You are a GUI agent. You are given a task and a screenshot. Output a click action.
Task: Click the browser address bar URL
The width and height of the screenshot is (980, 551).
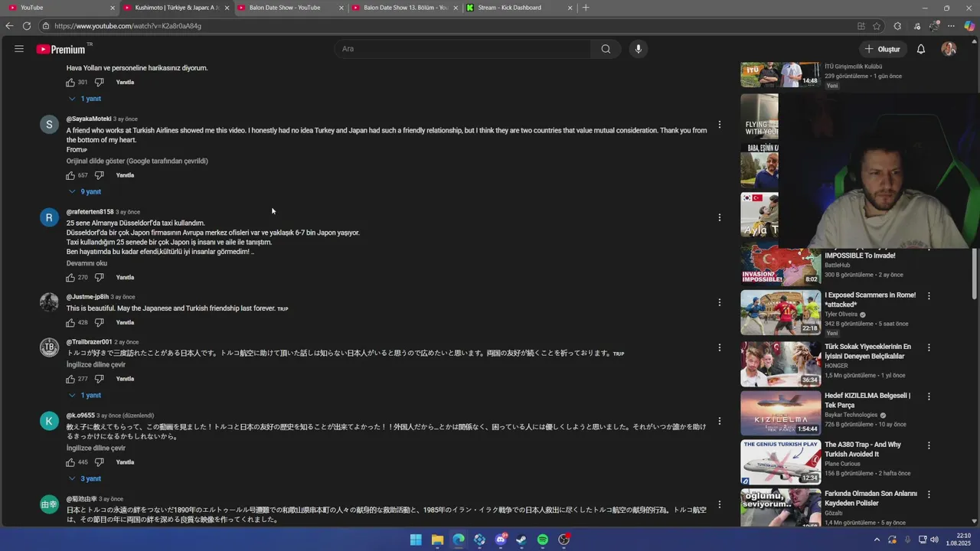(128, 26)
